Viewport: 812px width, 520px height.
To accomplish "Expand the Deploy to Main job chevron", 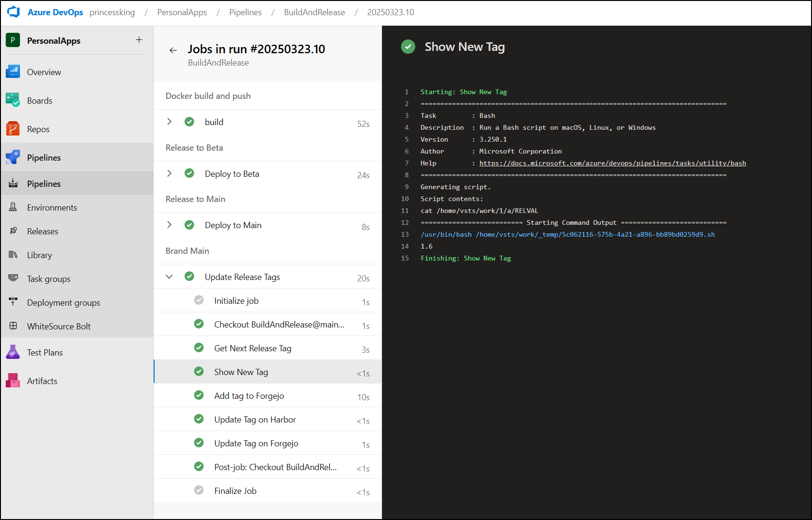I will [x=169, y=225].
